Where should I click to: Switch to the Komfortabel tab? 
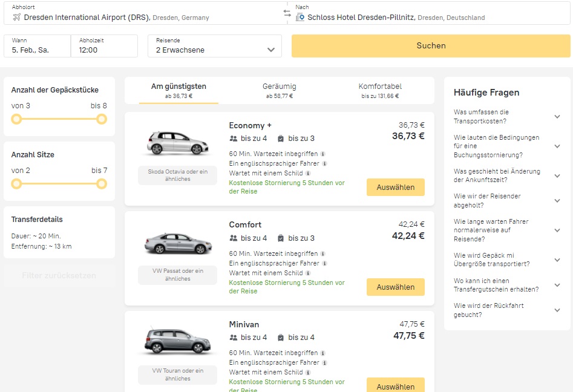[x=380, y=90]
